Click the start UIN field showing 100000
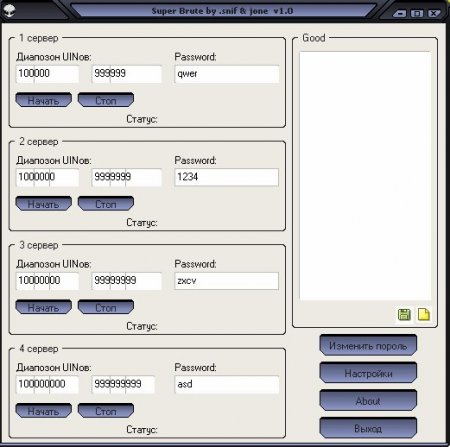Image resolution: width=450 pixels, height=447 pixels. (x=47, y=74)
